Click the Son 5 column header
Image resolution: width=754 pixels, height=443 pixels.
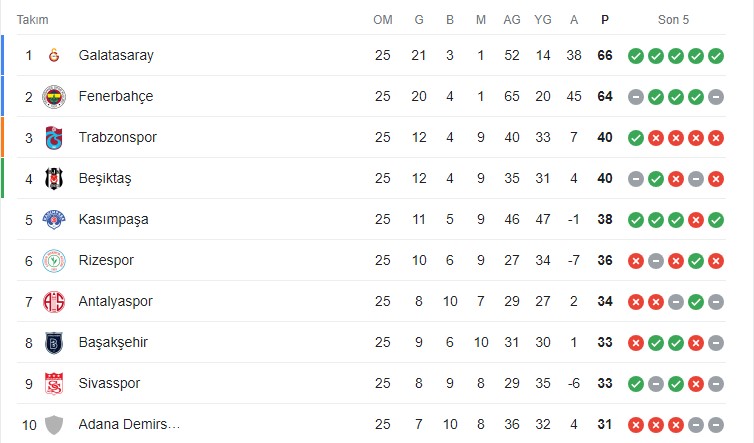click(x=673, y=20)
